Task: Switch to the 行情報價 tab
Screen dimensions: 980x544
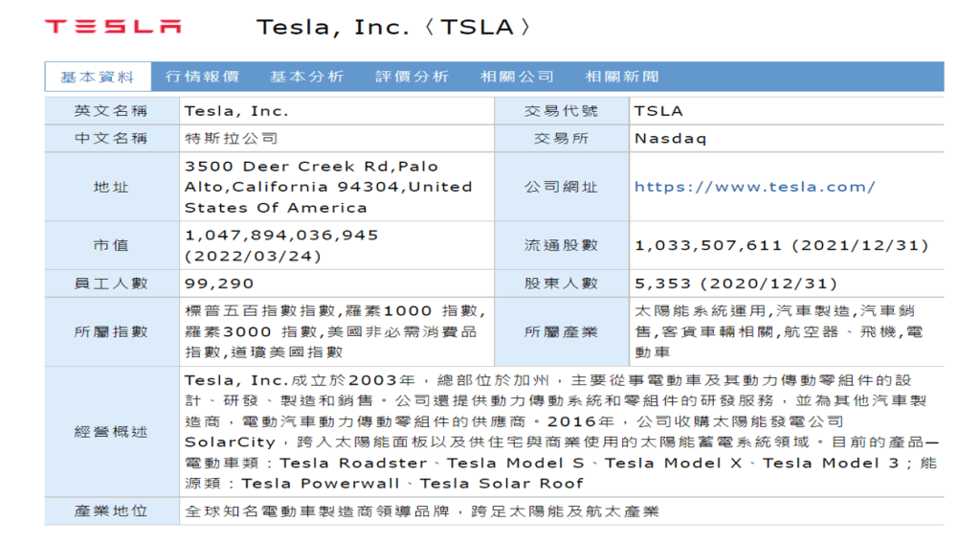Action: (x=202, y=77)
